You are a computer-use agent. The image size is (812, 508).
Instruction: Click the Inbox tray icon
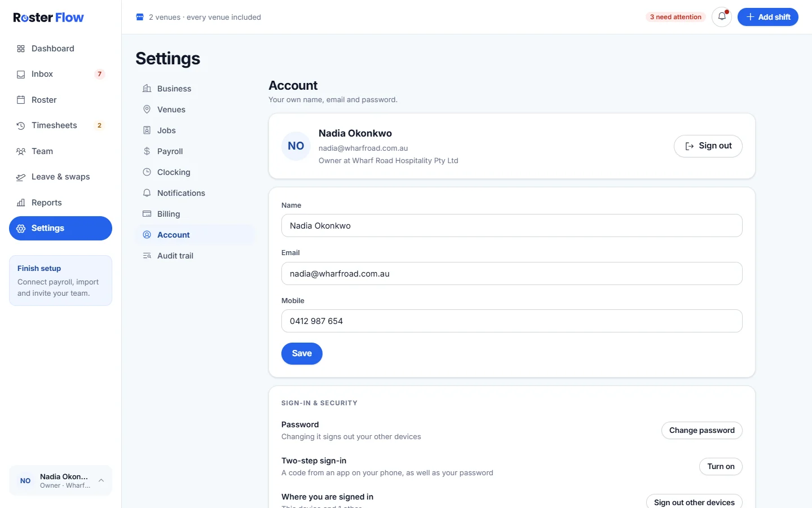coord(21,74)
